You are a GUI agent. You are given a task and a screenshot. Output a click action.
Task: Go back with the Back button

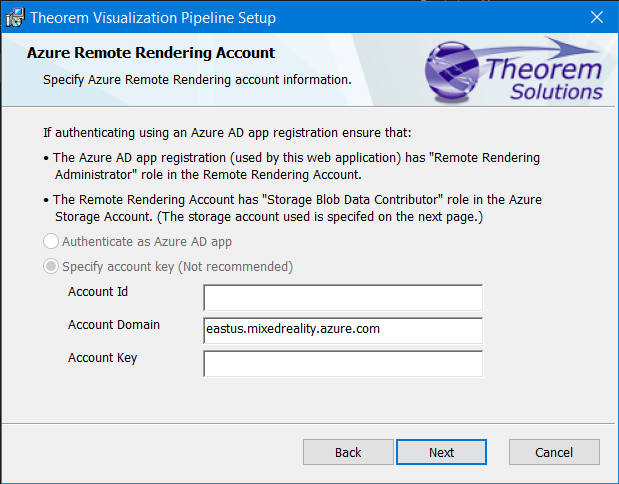[348, 452]
